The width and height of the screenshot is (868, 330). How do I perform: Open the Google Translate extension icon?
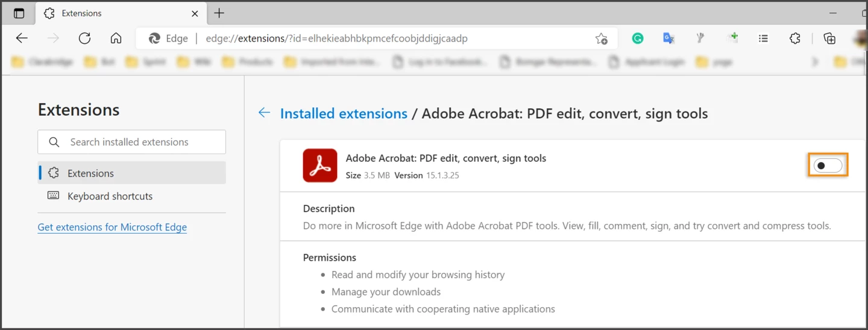(x=668, y=39)
